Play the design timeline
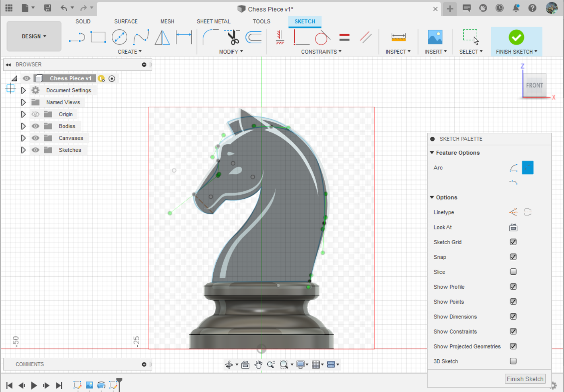The width and height of the screenshot is (564, 392). pos(34,385)
